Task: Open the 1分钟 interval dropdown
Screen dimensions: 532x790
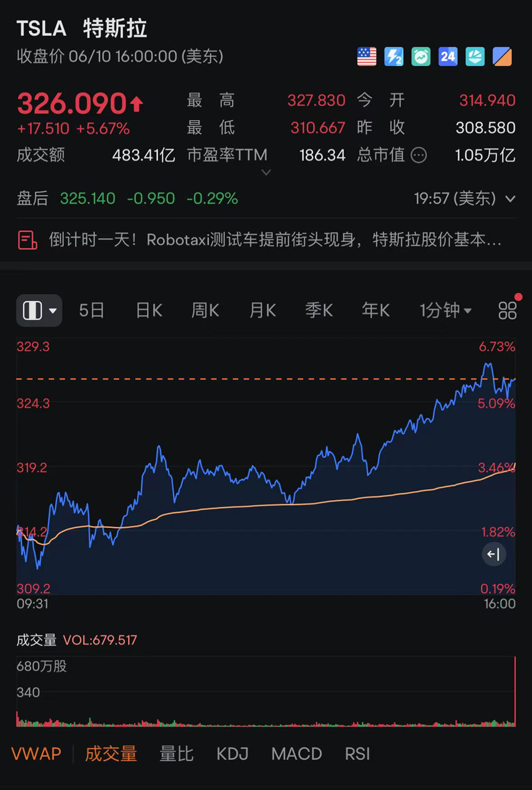Action: coord(445,311)
